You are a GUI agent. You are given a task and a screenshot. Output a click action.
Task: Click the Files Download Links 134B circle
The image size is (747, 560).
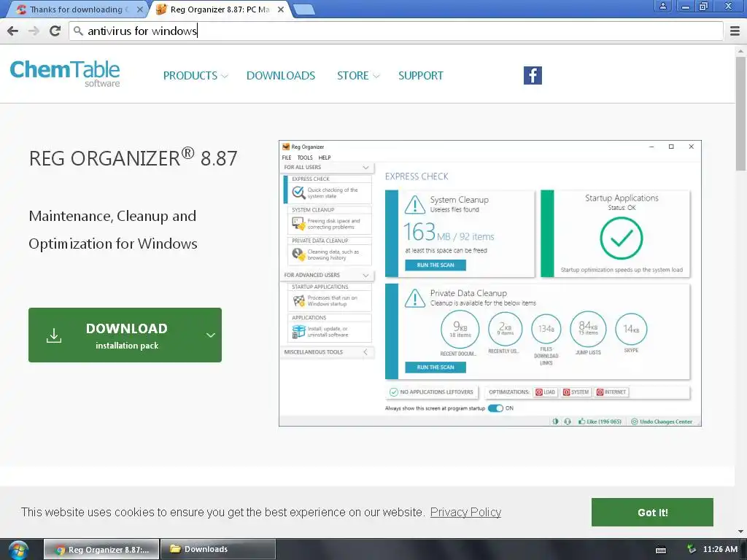click(546, 329)
